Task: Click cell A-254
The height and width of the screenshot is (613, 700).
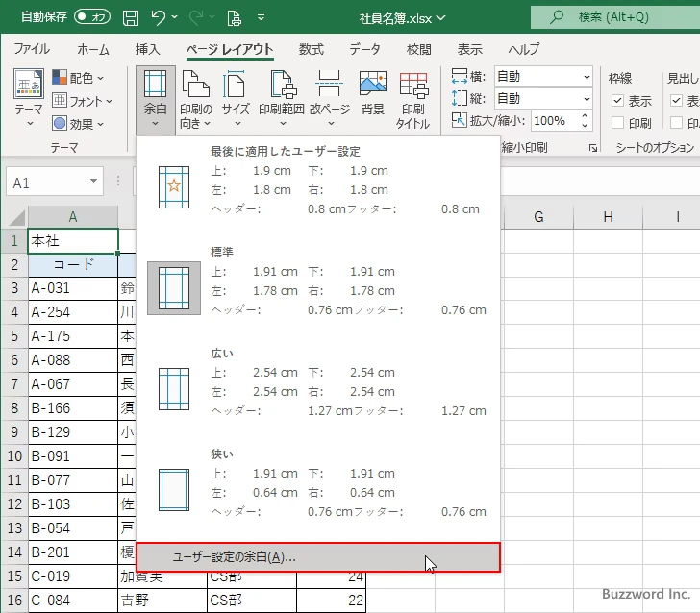Action: [73, 312]
